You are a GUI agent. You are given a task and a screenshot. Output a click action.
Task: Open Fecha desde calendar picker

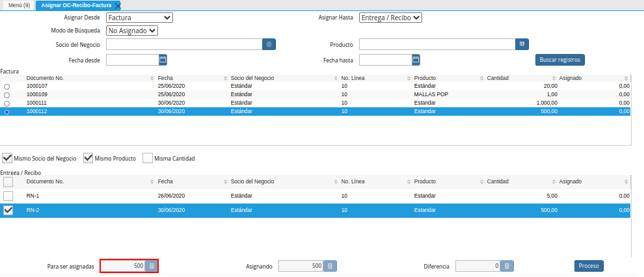pos(163,60)
